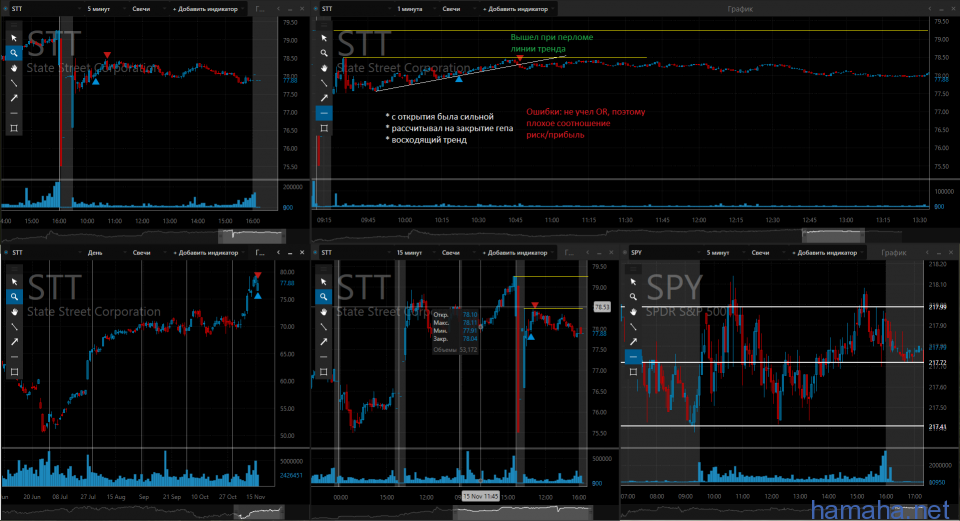Open 'Свечи' chart type dropdown in SPY chart

click(x=766, y=252)
